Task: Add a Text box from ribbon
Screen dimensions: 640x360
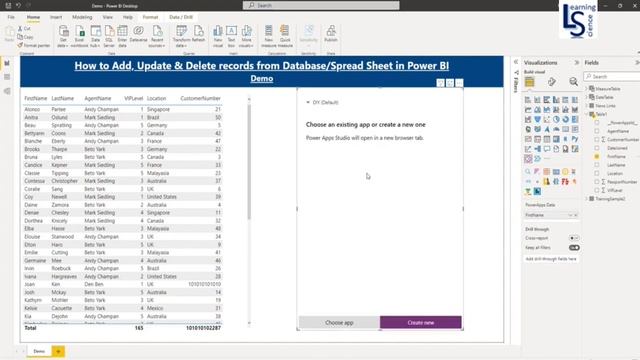Action: [x=231, y=36]
